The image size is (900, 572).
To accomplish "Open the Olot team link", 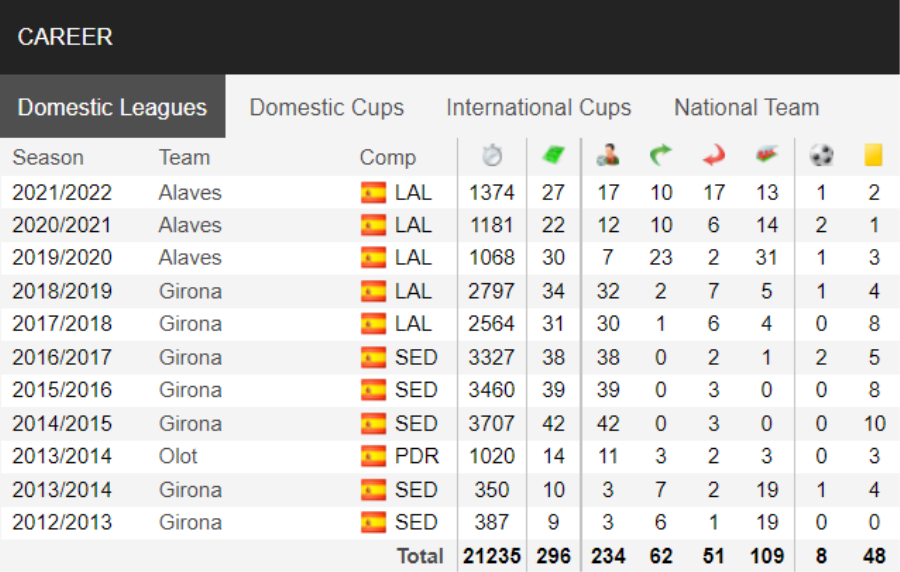I will coord(178,457).
